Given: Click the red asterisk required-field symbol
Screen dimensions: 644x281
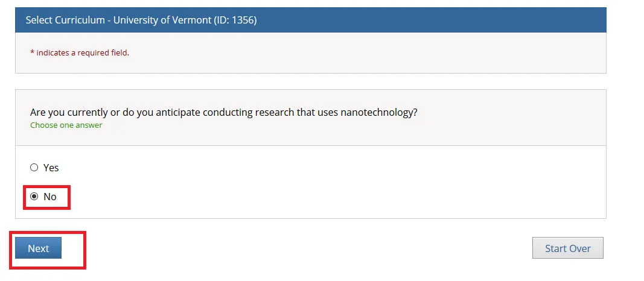Looking at the screenshot, I should coord(32,52).
